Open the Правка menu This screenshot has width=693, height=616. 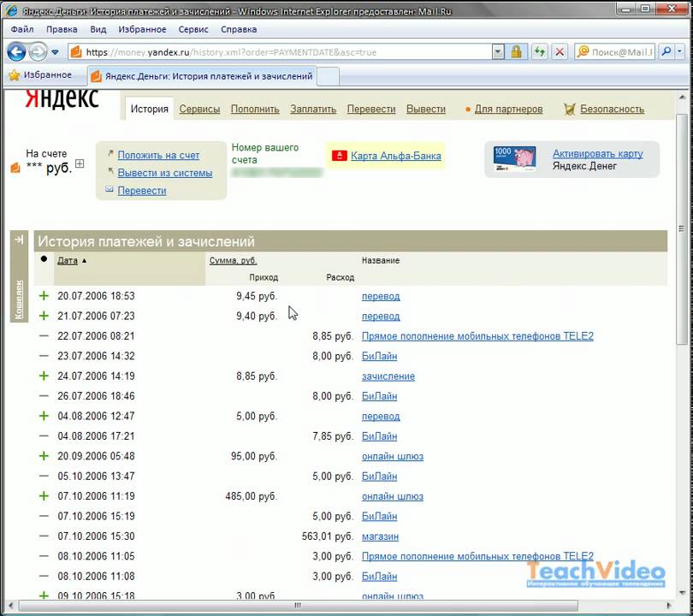62,29
